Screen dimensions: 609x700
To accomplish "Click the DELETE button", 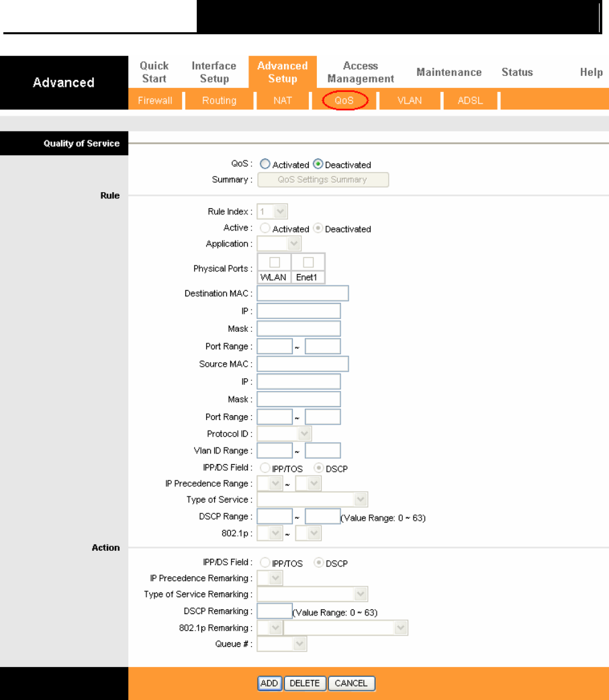I will pos(305,683).
